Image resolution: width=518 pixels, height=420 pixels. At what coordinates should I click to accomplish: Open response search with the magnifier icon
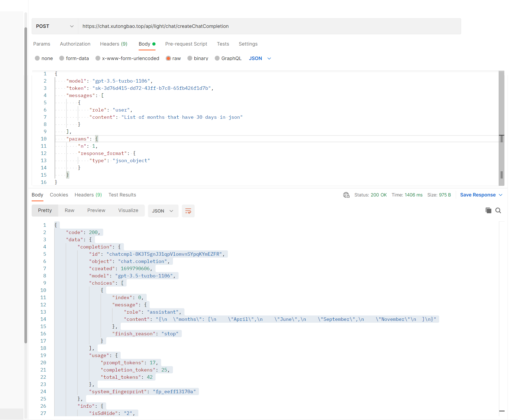[498, 210]
